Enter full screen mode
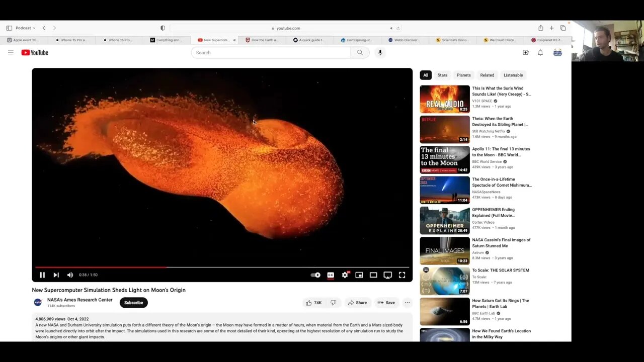Screen dimensions: 644x362 click(x=402, y=275)
